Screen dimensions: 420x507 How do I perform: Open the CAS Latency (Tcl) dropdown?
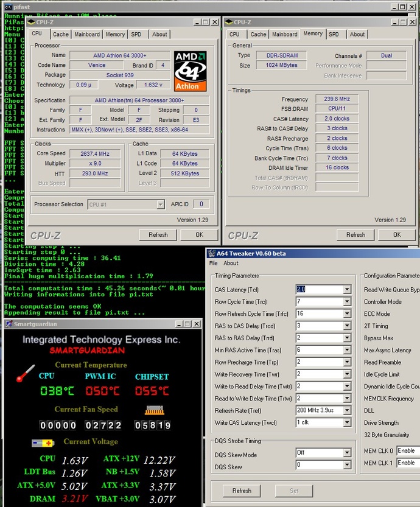coord(347,289)
